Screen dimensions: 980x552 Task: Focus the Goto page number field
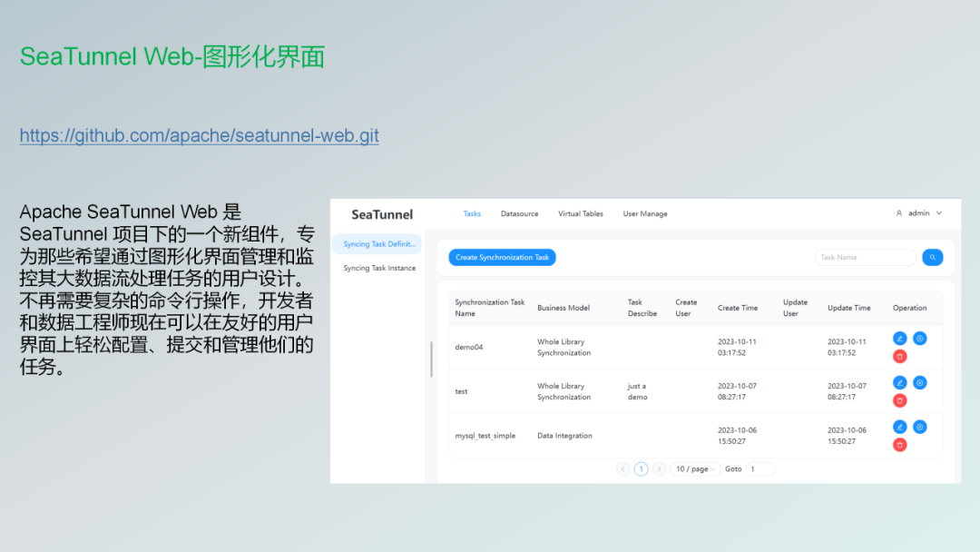click(x=760, y=468)
